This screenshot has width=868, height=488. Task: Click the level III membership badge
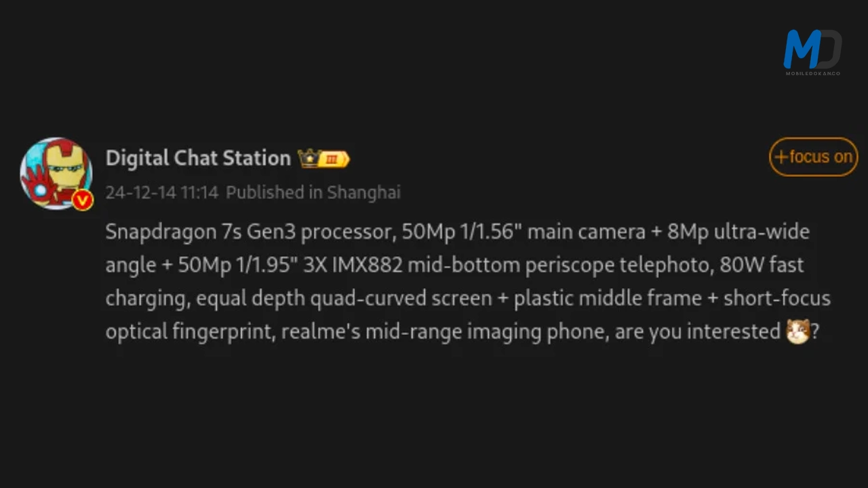point(334,159)
